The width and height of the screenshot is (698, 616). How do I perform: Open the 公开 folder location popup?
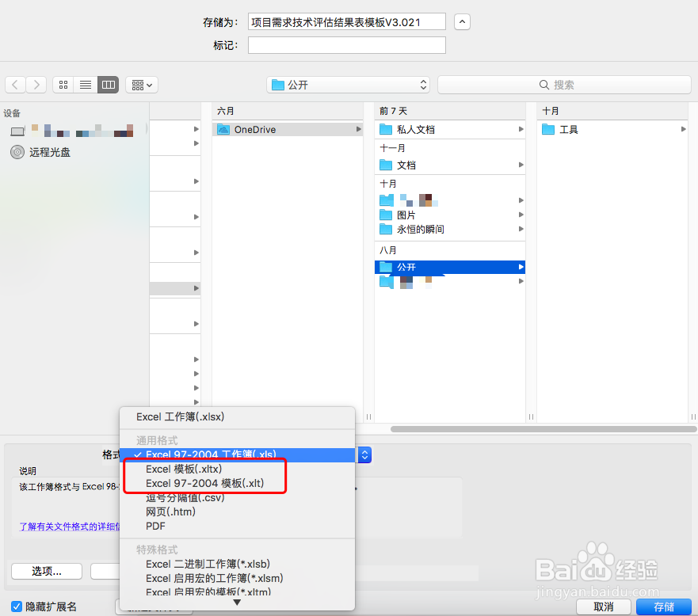pyautogui.click(x=348, y=85)
